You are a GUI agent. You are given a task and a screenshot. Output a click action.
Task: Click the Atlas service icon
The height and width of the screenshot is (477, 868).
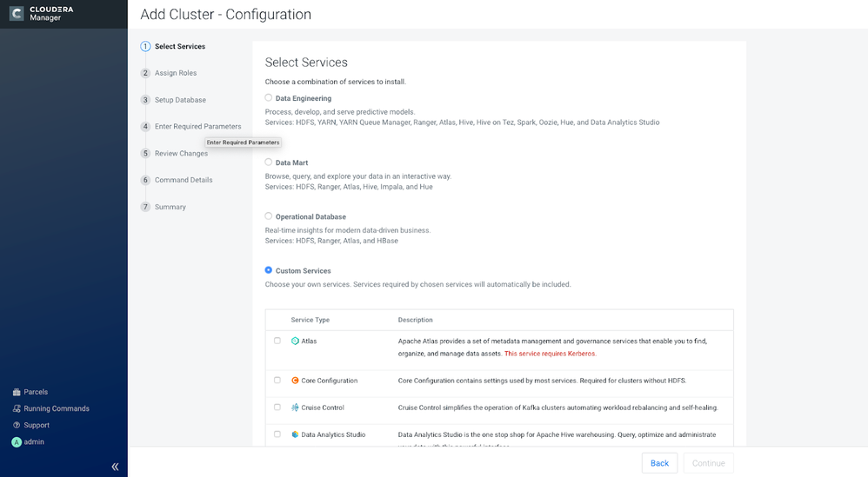coord(295,341)
